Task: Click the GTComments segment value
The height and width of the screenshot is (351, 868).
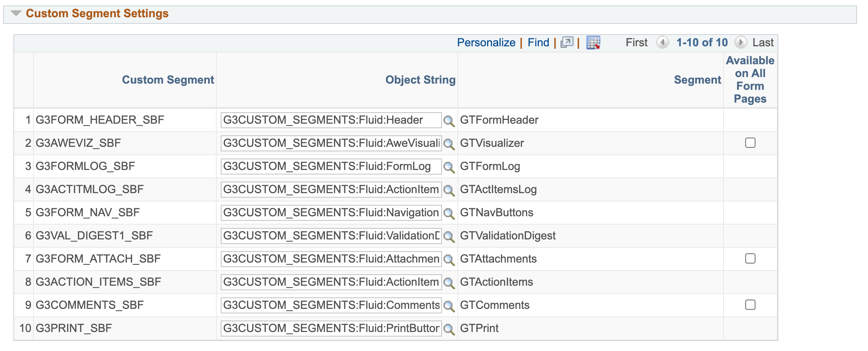Action: (x=494, y=305)
